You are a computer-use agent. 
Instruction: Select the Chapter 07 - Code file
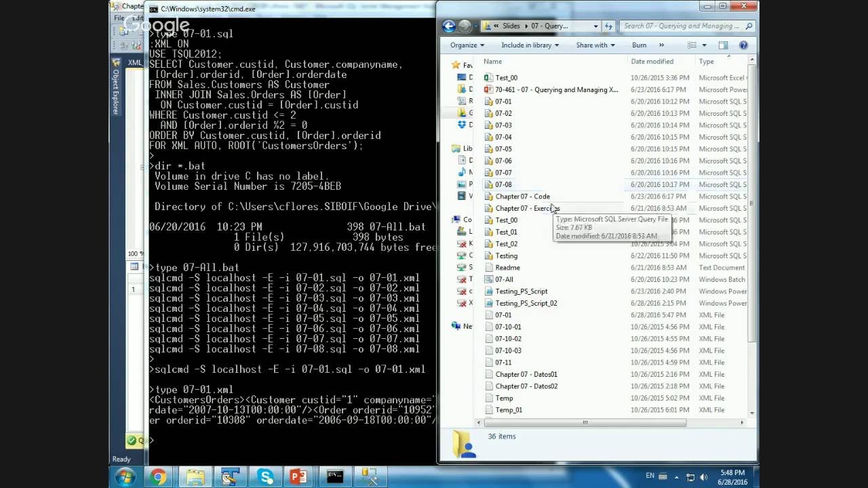522,197
